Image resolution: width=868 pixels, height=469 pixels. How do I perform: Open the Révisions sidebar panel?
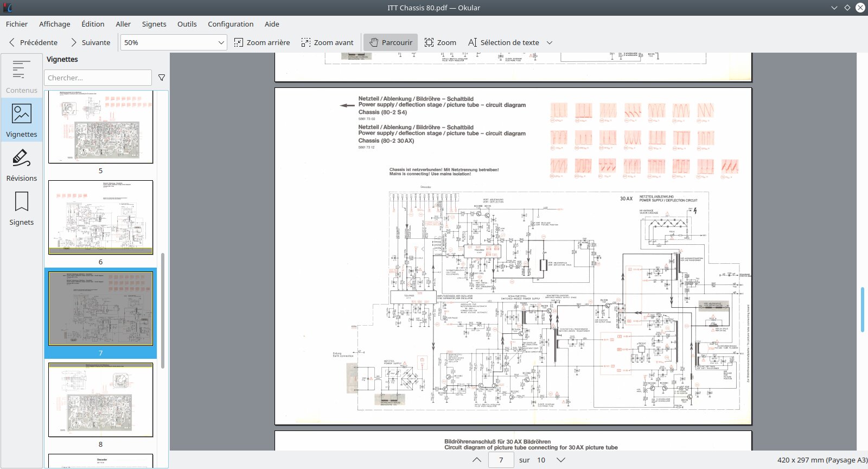point(22,164)
